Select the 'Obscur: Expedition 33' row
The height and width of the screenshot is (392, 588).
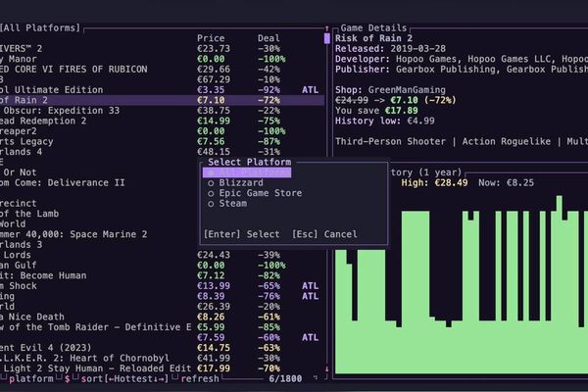(162, 111)
